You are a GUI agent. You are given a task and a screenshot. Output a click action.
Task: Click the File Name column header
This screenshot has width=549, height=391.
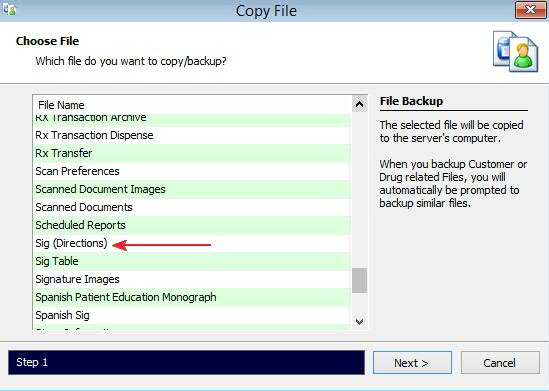coord(192,105)
